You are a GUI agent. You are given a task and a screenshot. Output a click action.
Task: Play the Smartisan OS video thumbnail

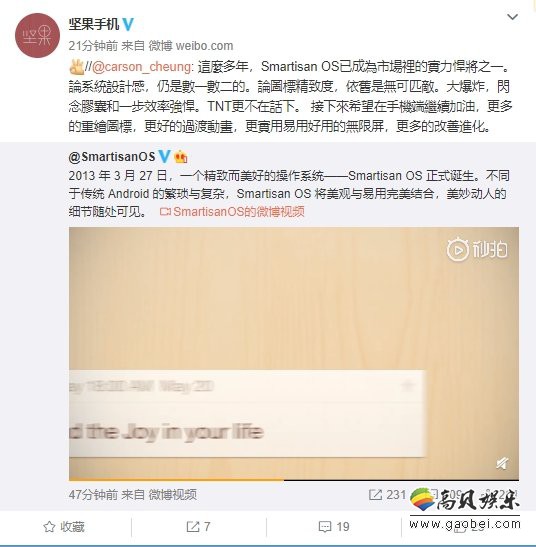pyautogui.click(x=294, y=353)
